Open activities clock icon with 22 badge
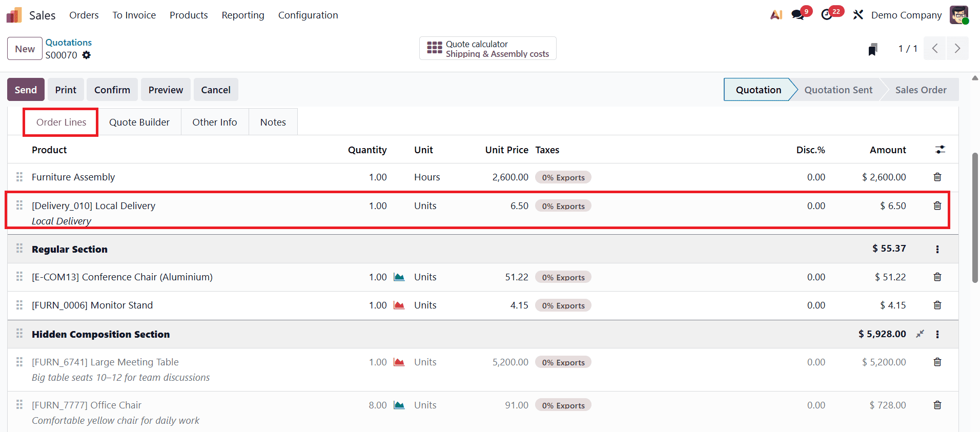980x432 pixels. coord(827,15)
